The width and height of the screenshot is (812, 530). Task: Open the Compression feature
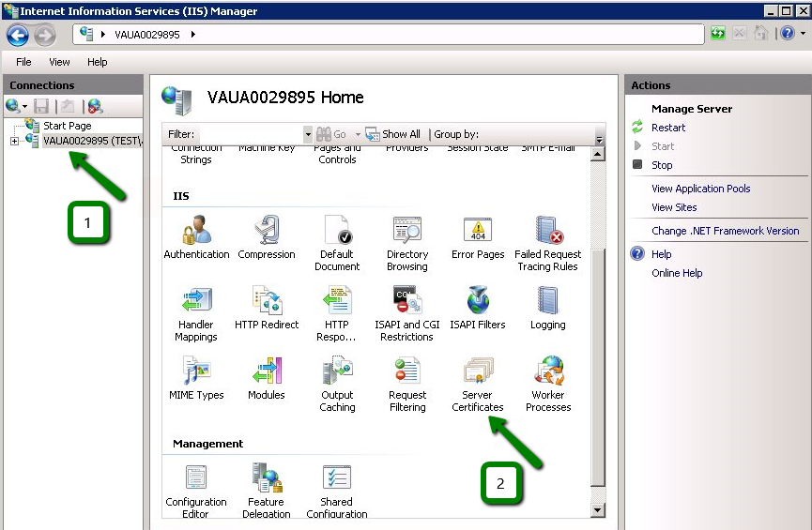(x=267, y=237)
